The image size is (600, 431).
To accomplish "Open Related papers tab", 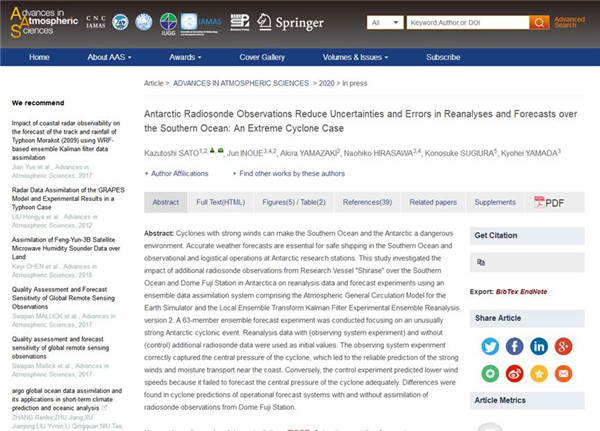I will pos(433,202).
